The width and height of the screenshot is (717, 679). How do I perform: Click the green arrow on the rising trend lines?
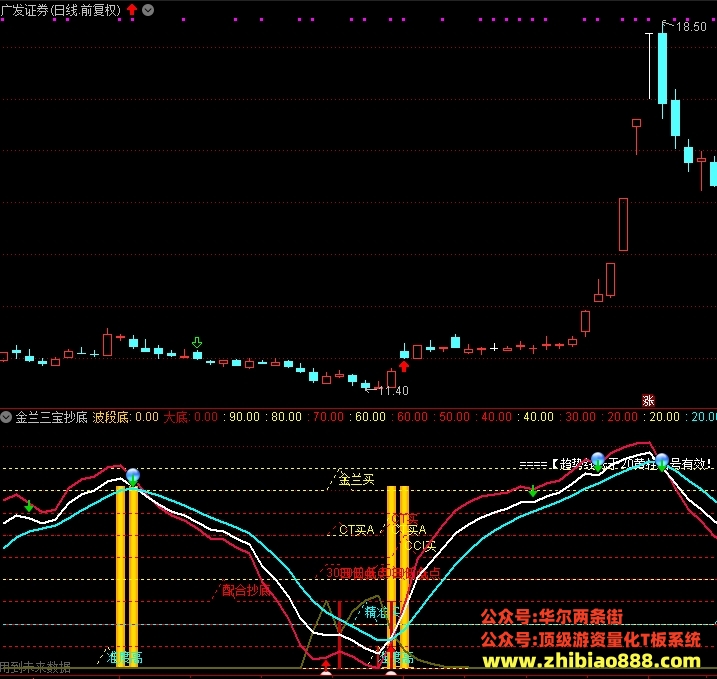tap(533, 491)
